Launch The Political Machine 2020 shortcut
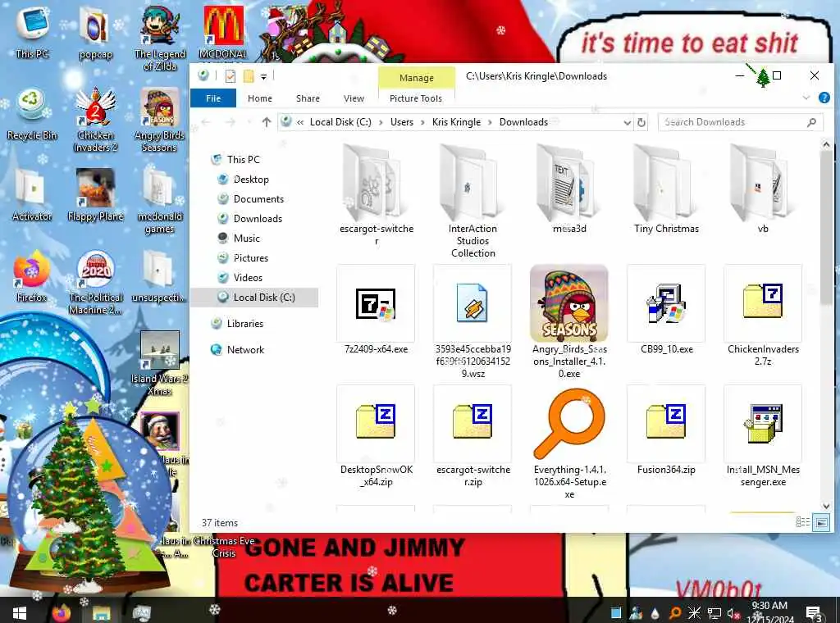The width and height of the screenshot is (840, 623). (95, 283)
